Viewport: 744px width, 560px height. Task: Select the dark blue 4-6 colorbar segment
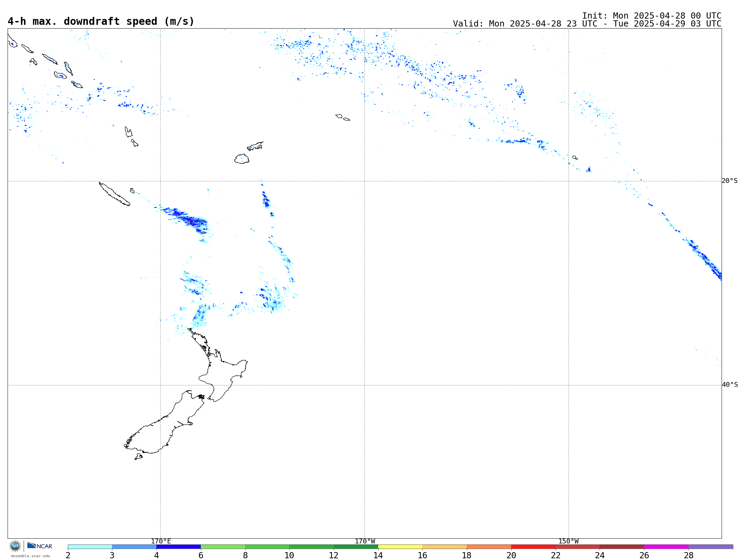[179, 547]
